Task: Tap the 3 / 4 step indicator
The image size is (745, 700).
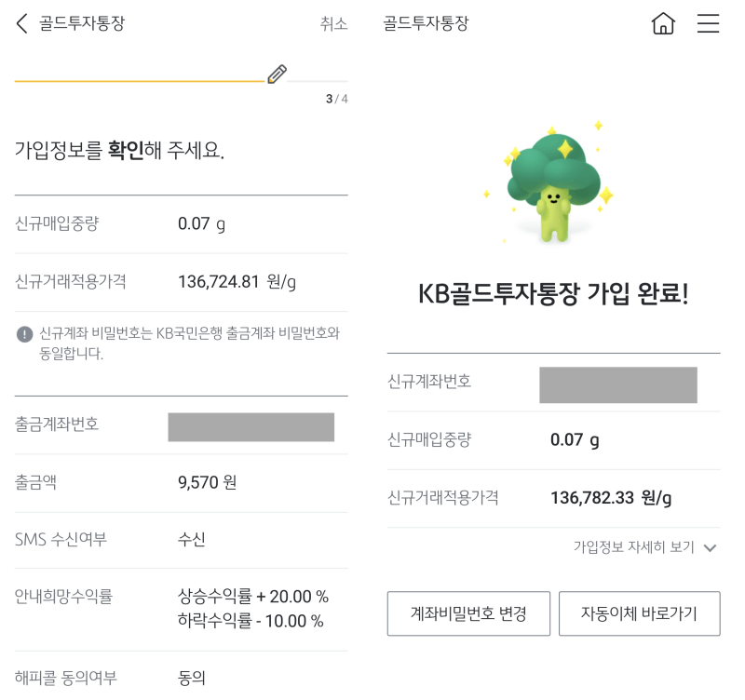Action: [336, 99]
